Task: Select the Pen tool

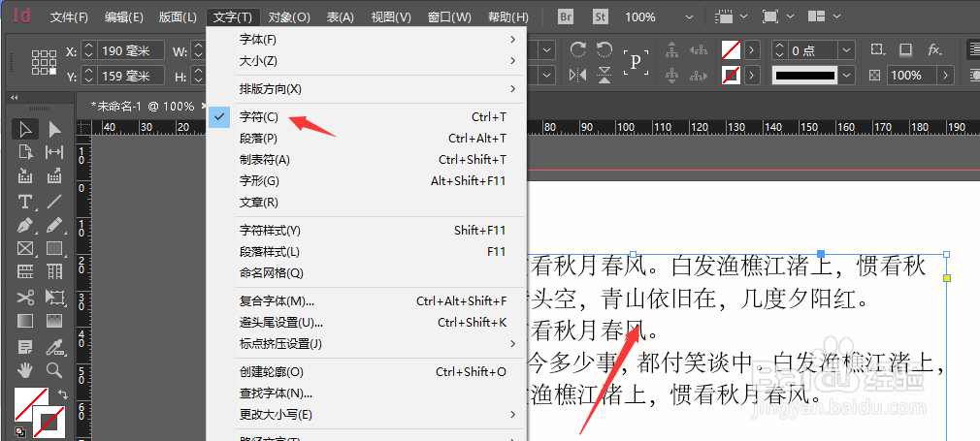Action: [25, 225]
